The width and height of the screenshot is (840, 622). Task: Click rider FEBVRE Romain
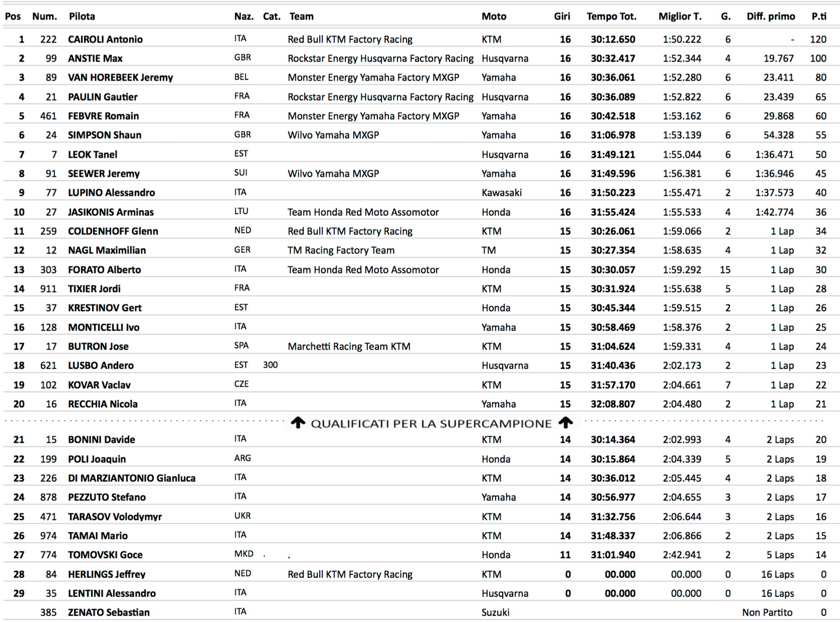pyautogui.click(x=103, y=116)
